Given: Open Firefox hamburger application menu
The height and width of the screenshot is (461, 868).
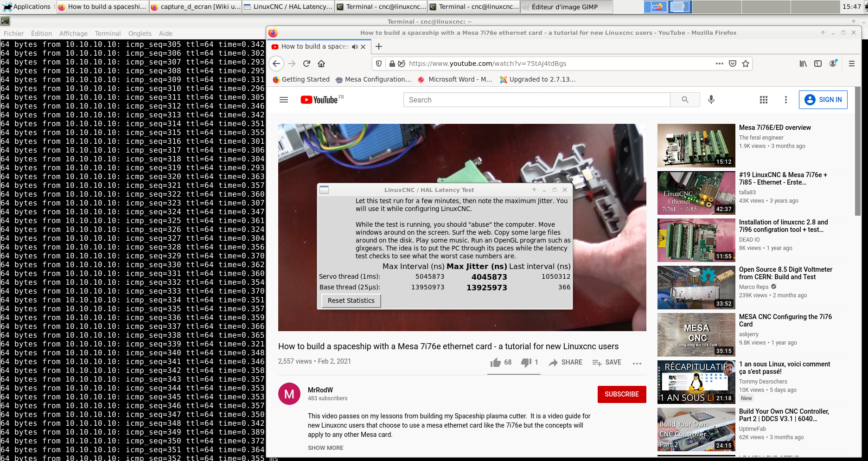Looking at the screenshot, I should click(x=852, y=64).
